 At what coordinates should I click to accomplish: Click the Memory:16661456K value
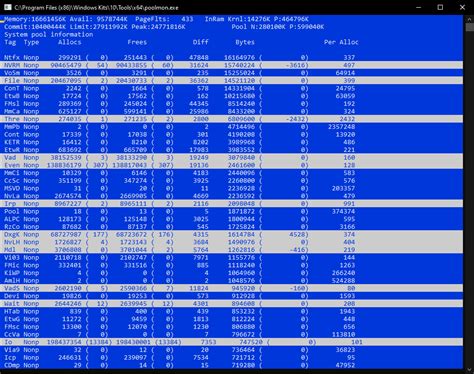(35, 19)
